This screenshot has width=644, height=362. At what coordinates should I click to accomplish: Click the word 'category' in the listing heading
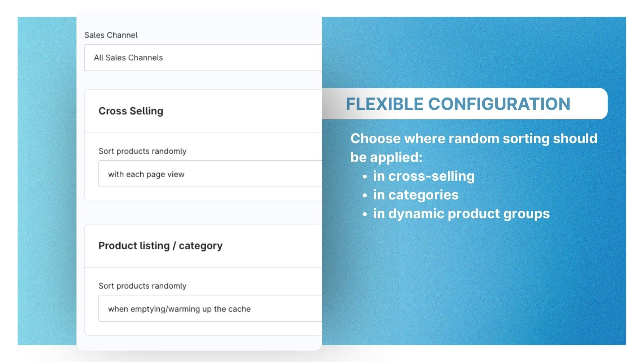[200, 246]
